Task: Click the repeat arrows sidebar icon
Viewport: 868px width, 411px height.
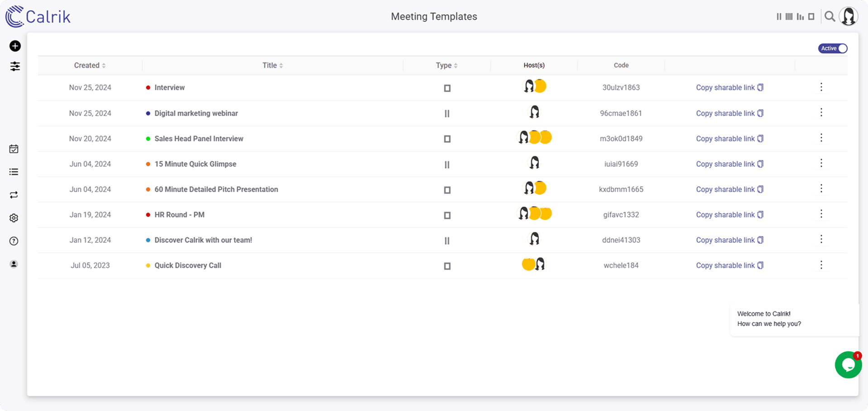Action: 14,195
